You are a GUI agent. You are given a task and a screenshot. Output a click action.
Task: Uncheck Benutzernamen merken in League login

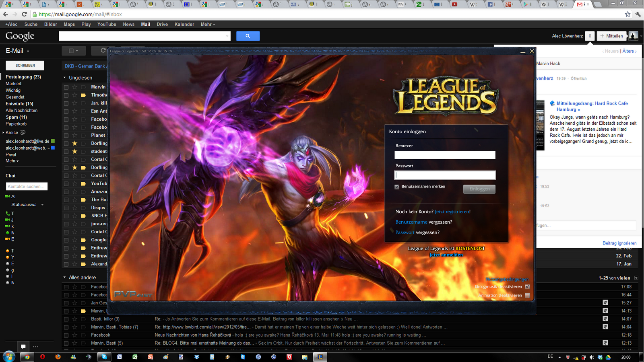tap(397, 187)
